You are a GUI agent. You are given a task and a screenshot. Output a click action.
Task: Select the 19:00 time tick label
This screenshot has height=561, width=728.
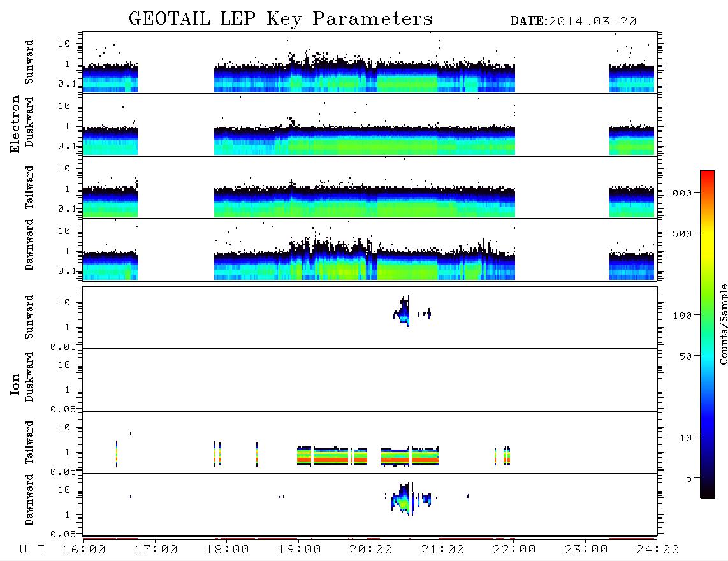pyautogui.click(x=300, y=550)
